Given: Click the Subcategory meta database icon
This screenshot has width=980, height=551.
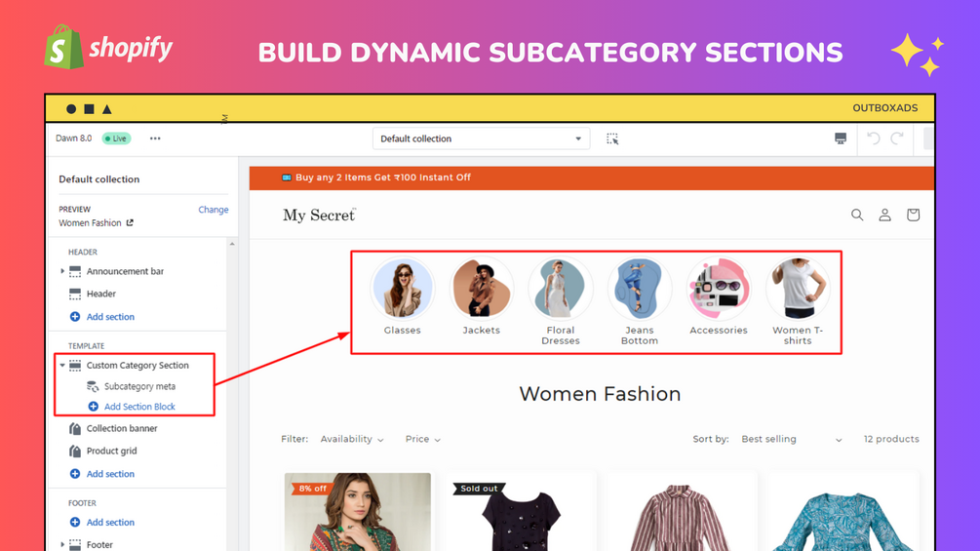Looking at the screenshot, I should 93,387.
